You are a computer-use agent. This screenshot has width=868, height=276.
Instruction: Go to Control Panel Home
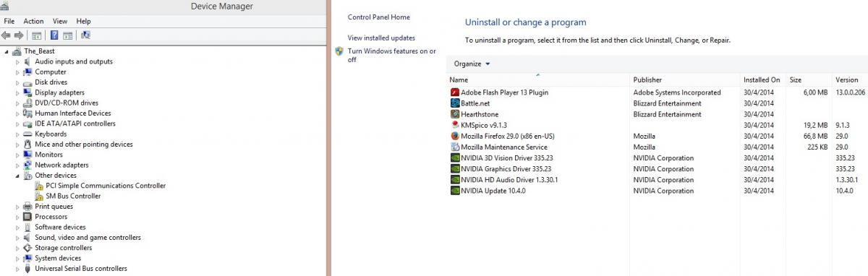[x=379, y=17]
